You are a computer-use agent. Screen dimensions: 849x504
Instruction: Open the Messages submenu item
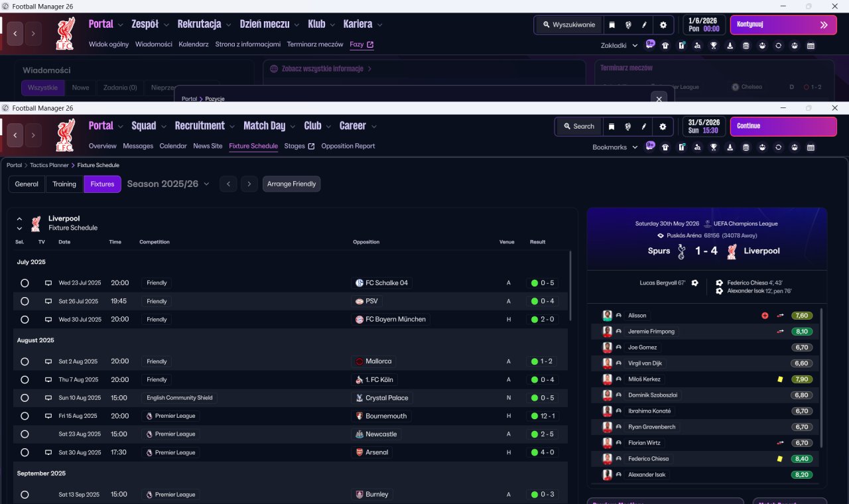tap(138, 146)
